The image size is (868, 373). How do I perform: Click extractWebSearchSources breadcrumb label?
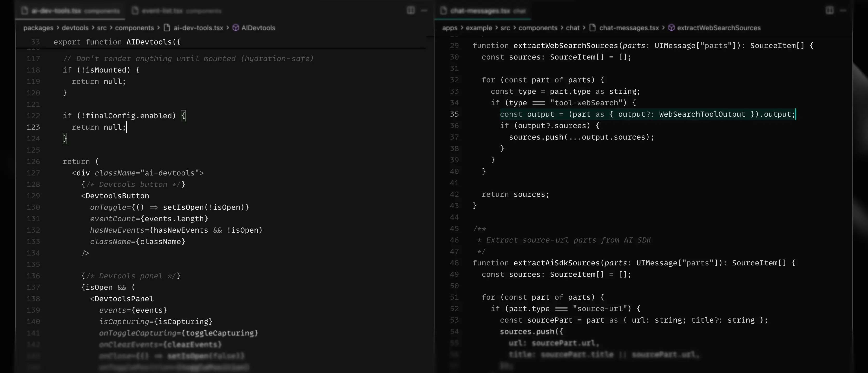click(719, 28)
